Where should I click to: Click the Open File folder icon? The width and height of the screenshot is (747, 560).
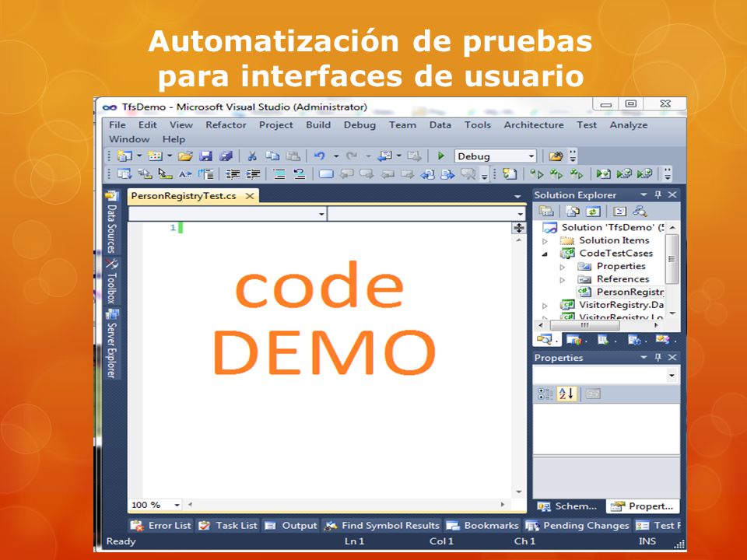click(185, 156)
